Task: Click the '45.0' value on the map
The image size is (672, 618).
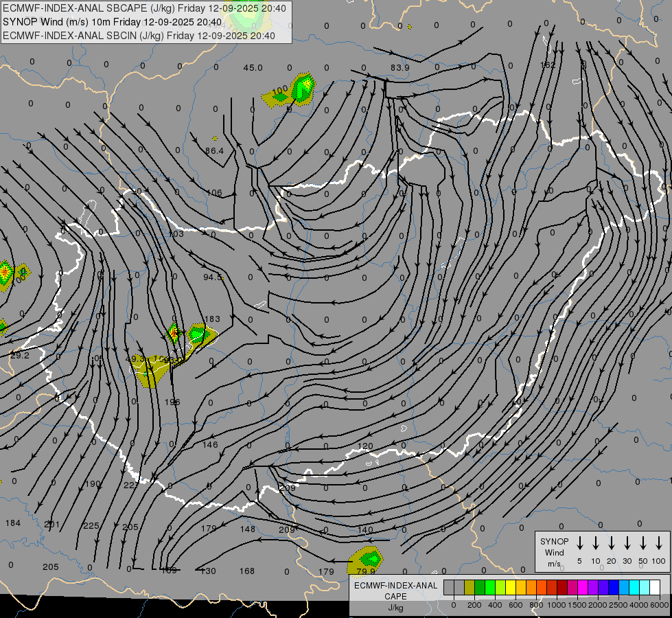Action: [253, 68]
